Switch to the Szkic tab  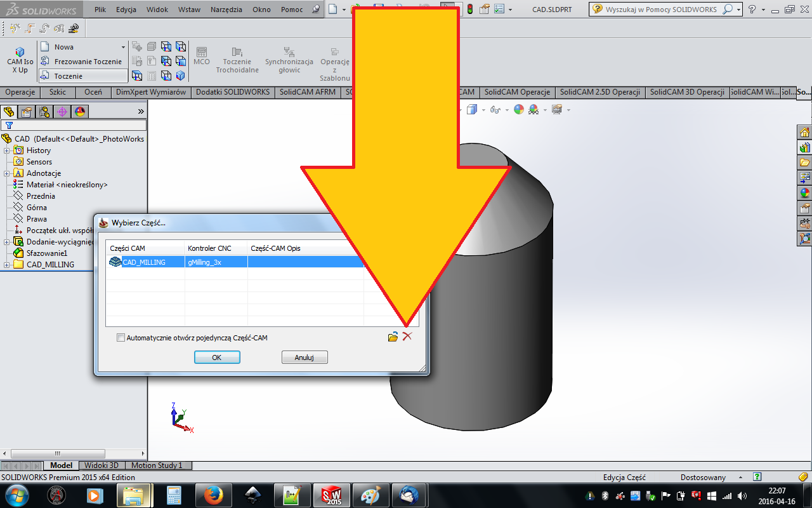click(57, 92)
